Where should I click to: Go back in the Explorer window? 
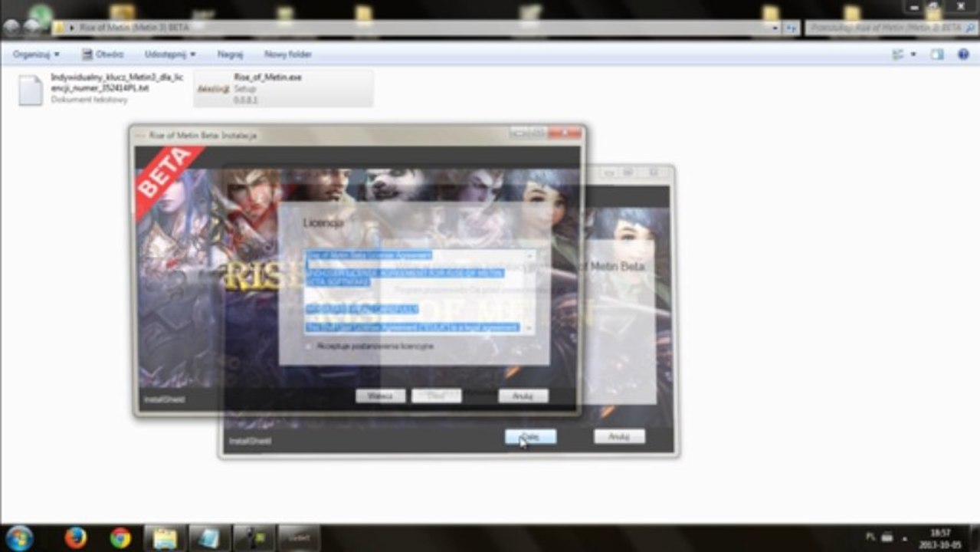[x=11, y=28]
